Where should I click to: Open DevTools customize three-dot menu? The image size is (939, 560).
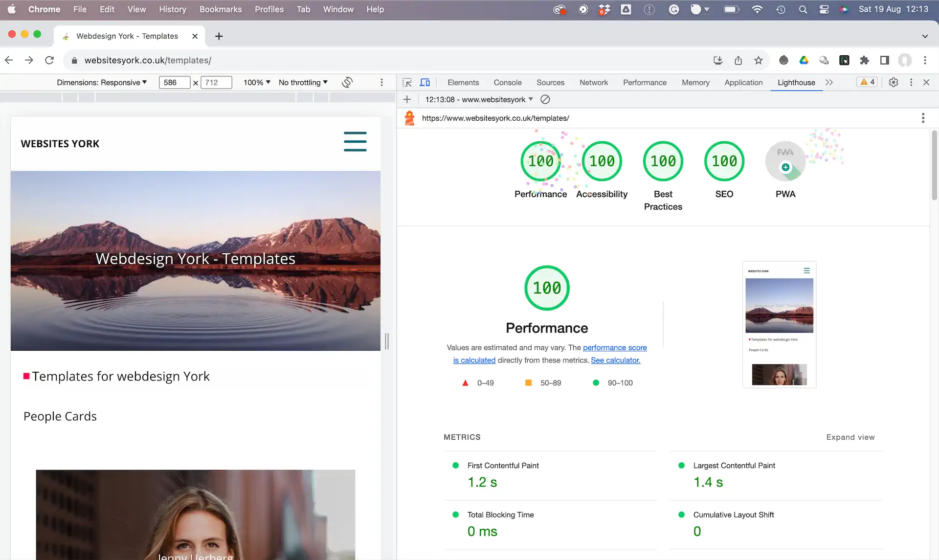tap(911, 82)
